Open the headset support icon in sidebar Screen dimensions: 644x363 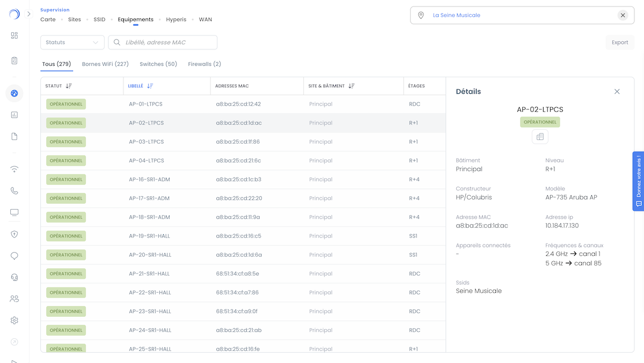[14, 277]
